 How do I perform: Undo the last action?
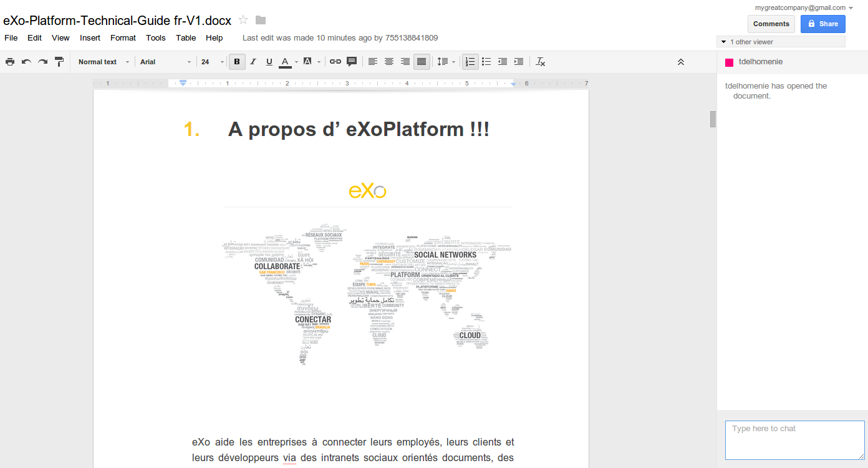[x=26, y=62]
